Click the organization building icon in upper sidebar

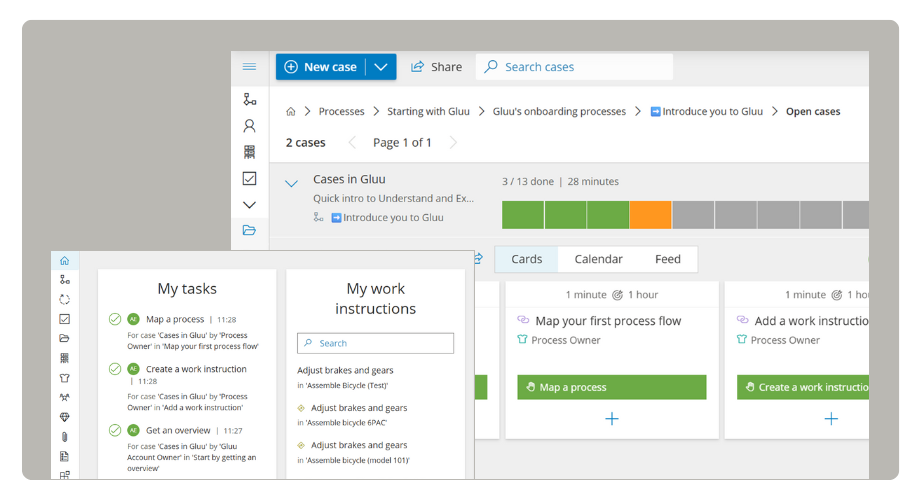[249, 152]
